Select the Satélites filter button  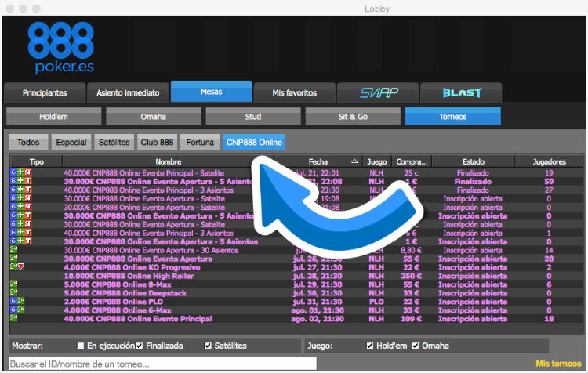pos(114,143)
